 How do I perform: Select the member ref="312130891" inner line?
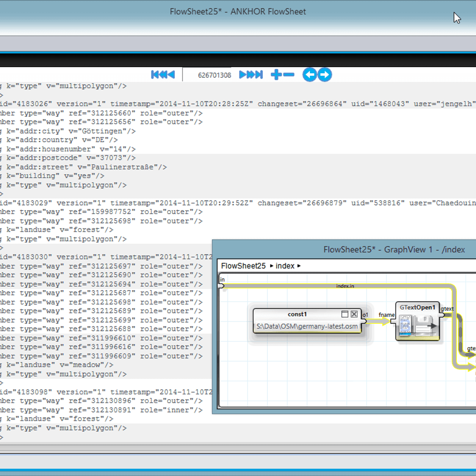point(101,410)
